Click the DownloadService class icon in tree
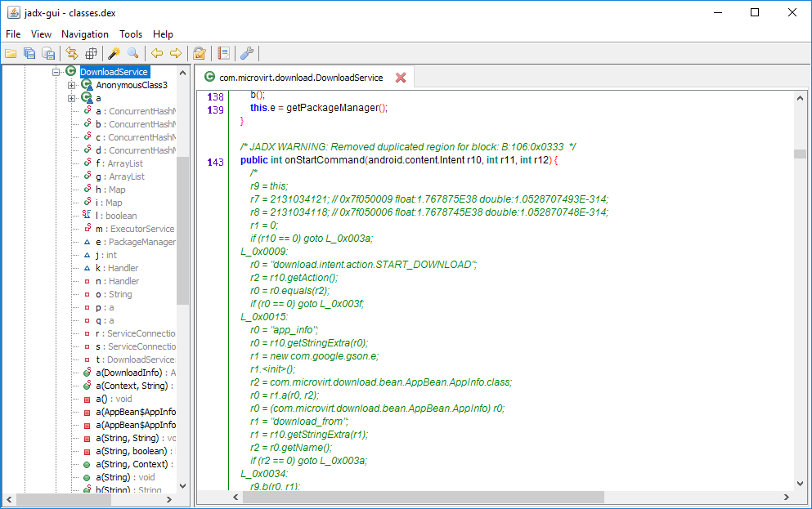The image size is (812, 509). point(71,71)
